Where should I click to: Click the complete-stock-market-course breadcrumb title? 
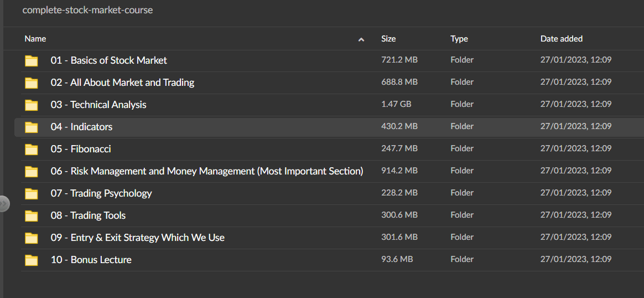coord(87,10)
